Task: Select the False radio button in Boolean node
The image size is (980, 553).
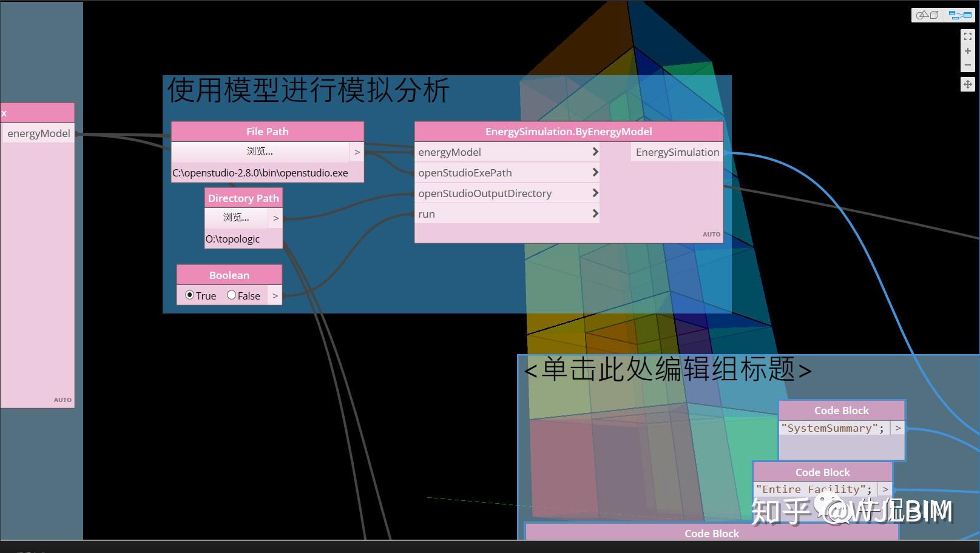Action: 231,295
